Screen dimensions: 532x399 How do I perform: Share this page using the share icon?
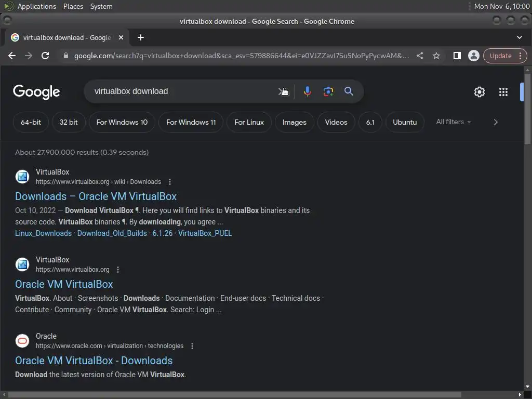(x=420, y=56)
